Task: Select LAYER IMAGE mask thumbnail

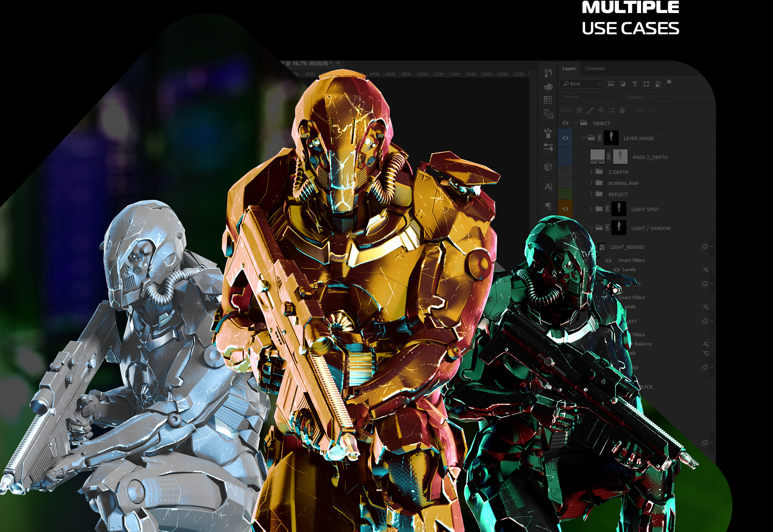Action: click(611, 138)
